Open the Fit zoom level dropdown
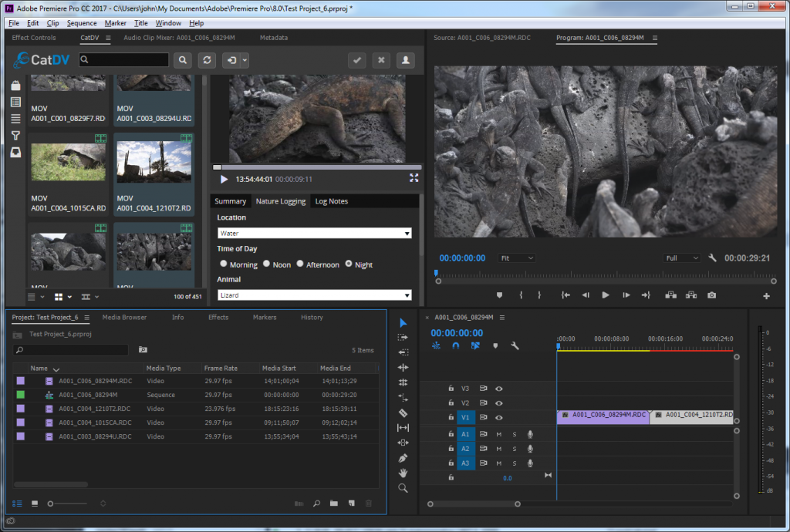 pyautogui.click(x=516, y=258)
